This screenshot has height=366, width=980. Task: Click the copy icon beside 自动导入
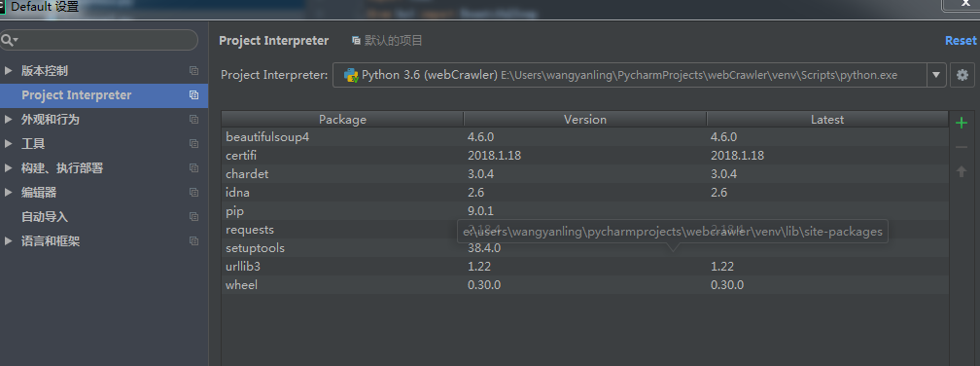pyautogui.click(x=193, y=216)
